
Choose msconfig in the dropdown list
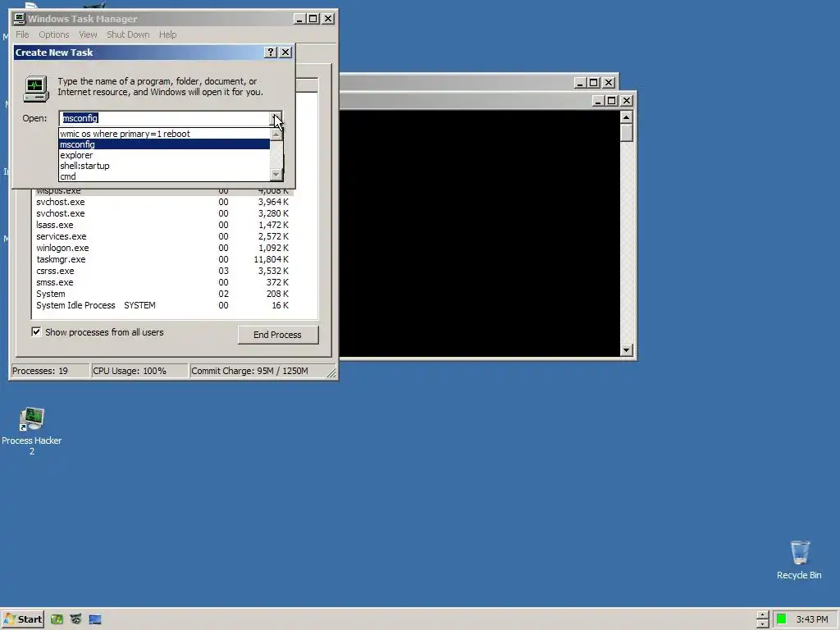click(x=164, y=144)
